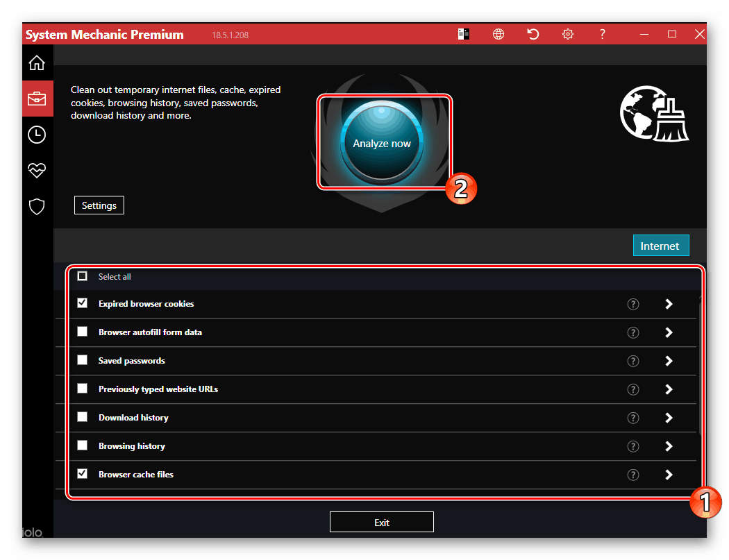This screenshot has width=729, height=560.
Task: Show help for Saved passwords
Action: [x=632, y=361]
